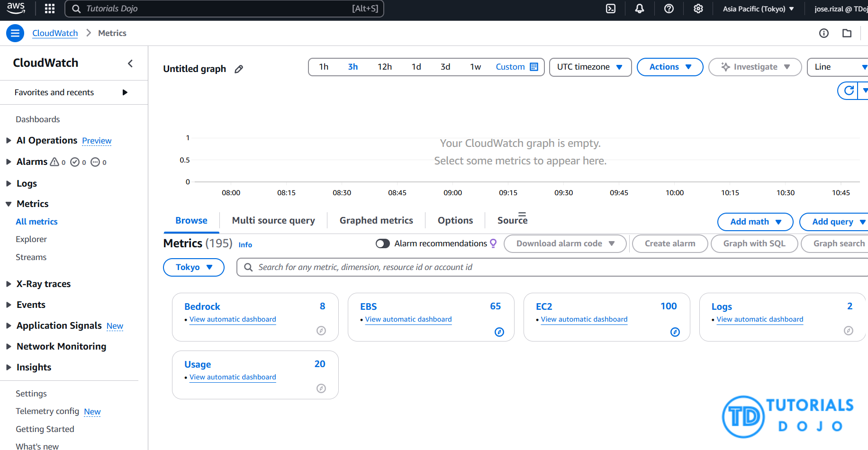Open the Download alarm code dropdown

coord(565,243)
